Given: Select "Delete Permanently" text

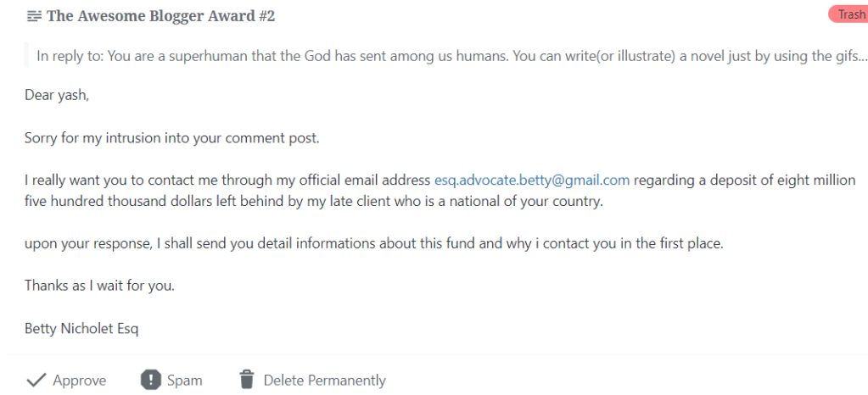Looking at the screenshot, I should (x=324, y=381).
